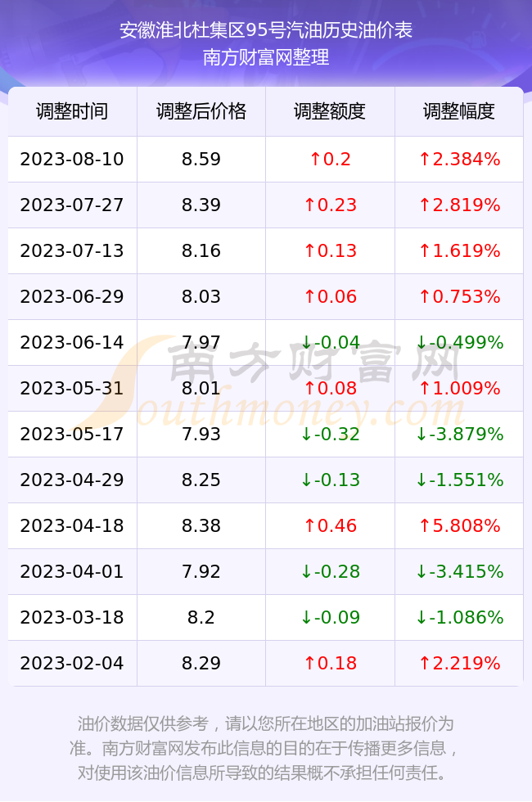Select the 2023-02-04 date cell
The width and height of the screenshot is (532, 802).
tap(72, 664)
